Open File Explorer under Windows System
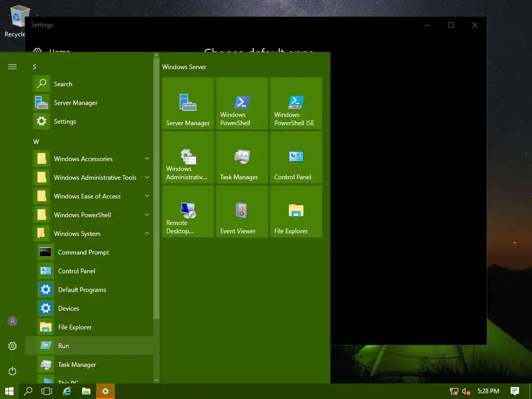Viewport: 532px width, 399px height. (89, 327)
